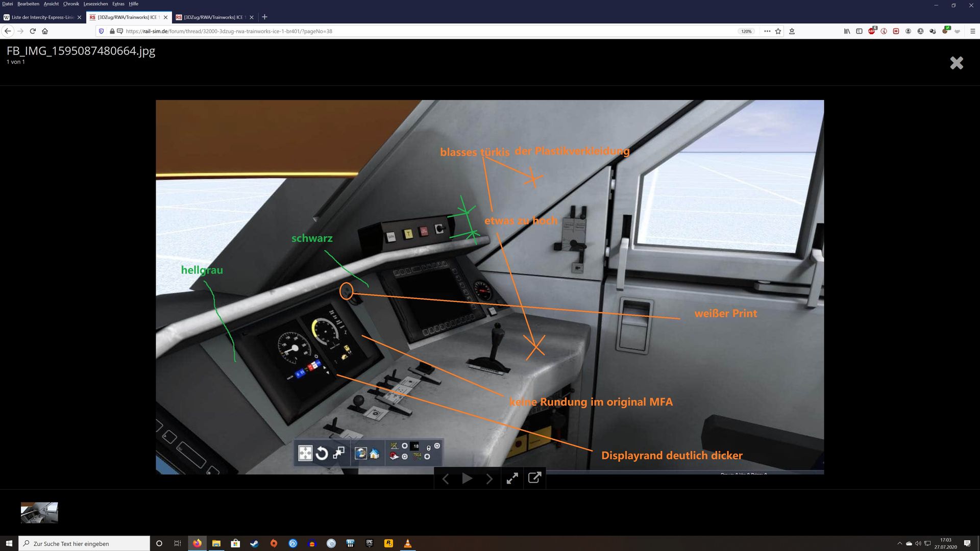The width and height of the screenshot is (980, 551).
Task: Open new browser tab plus button
Action: point(264,17)
